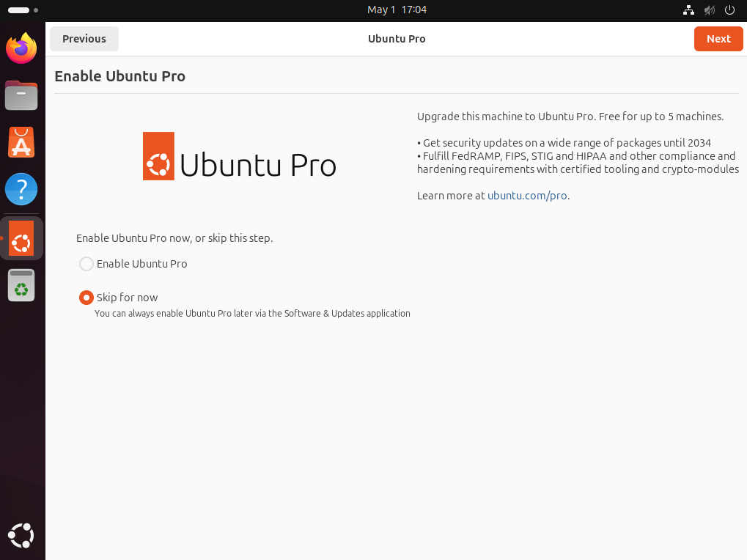Open the Files manager in dock
This screenshot has height=560, width=747.
[x=21, y=95]
